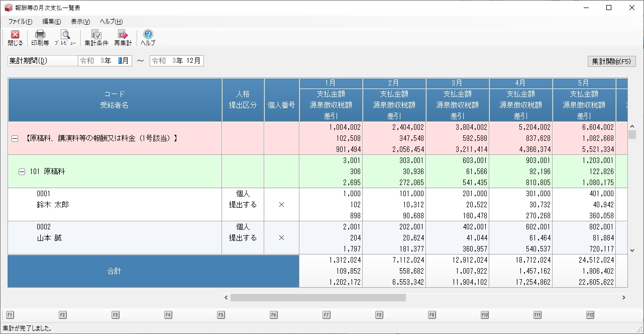Open 集計条件 settings icon
Viewport: 644px width, 334px height.
click(x=96, y=35)
